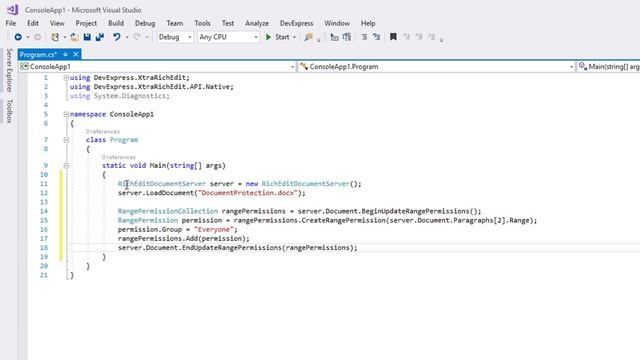Click EndUpdateRangePermissions on line 18
The height and width of the screenshot is (360, 640).
tap(232, 248)
